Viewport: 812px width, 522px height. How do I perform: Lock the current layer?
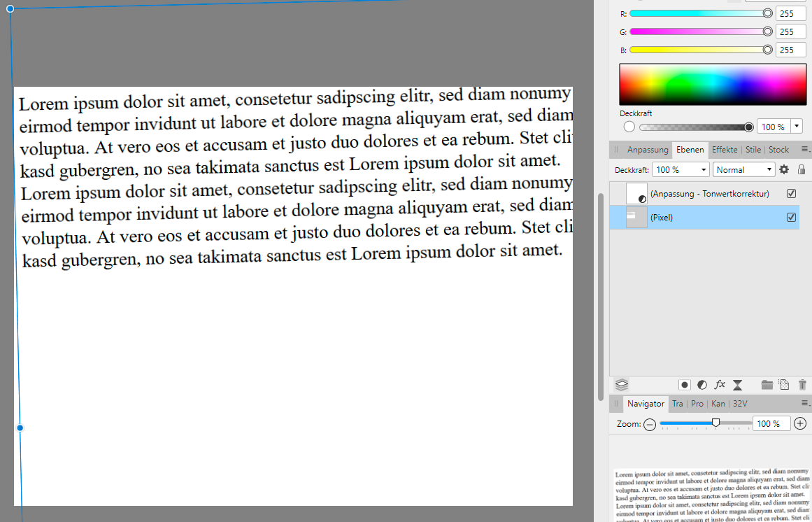802,169
